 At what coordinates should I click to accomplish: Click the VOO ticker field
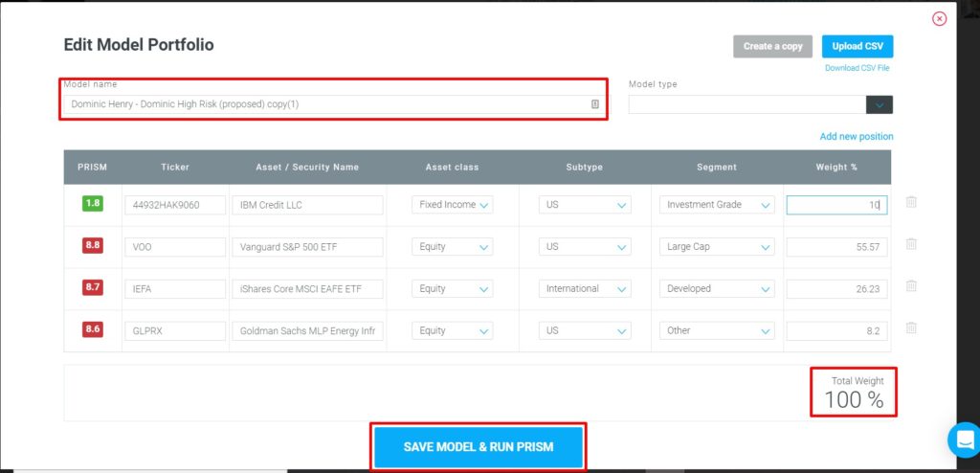click(175, 246)
